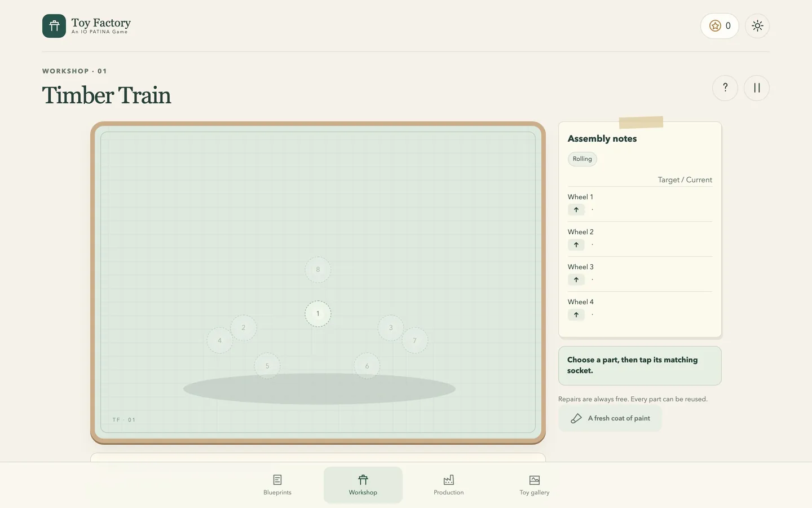Tap socket number 3 on the board

[x=391, y=328]
